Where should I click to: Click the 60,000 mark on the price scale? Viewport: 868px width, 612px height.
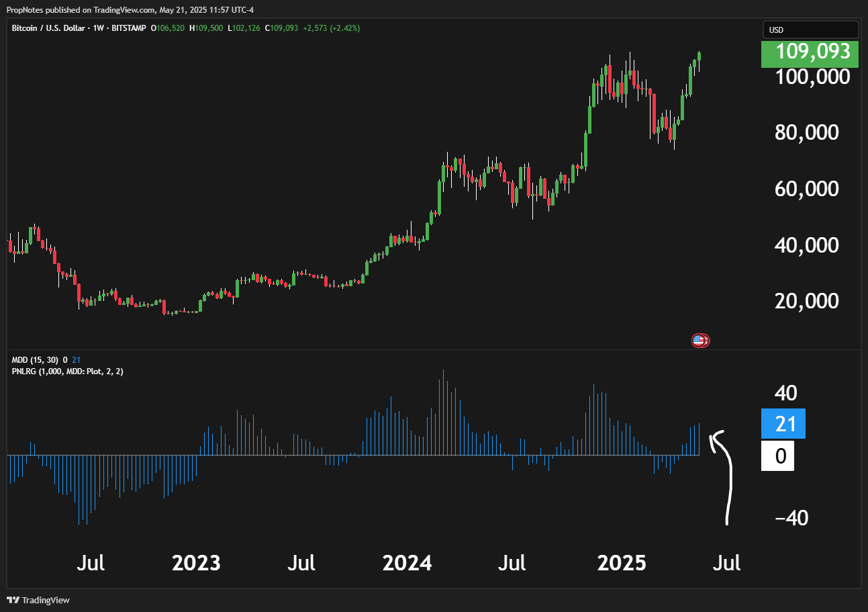click(807, 189)
